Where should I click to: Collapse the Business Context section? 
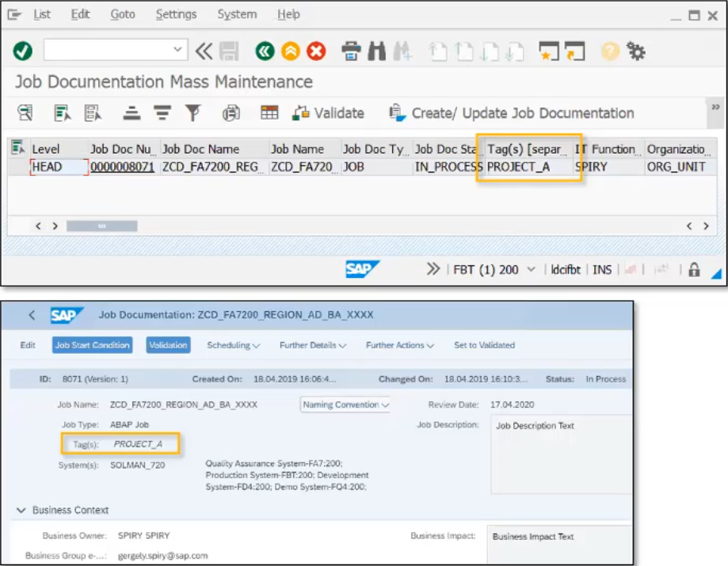click(21, 510)
